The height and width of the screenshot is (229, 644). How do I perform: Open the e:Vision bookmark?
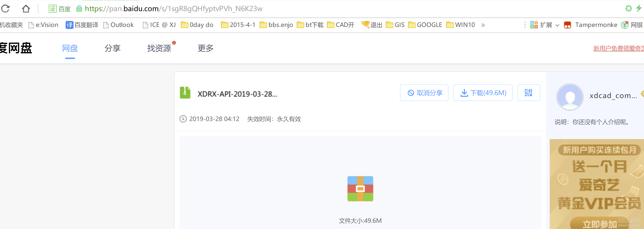click(44, 25)
